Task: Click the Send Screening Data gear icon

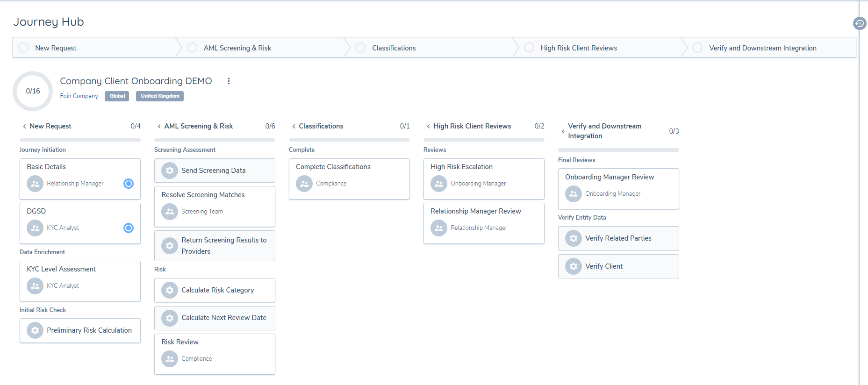Action: [x=170, y=171]
